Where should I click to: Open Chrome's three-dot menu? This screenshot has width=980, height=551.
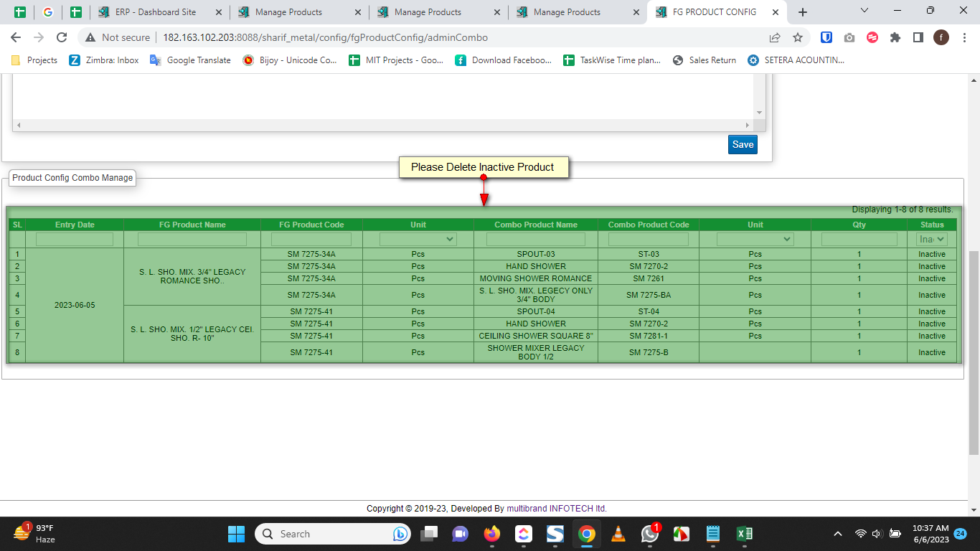(x=963, y=37)
